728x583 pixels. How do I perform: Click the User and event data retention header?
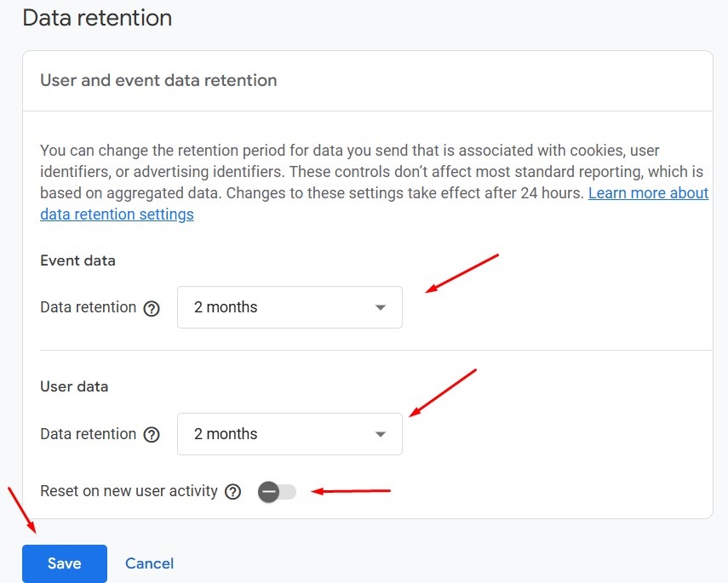coord(158,80)
